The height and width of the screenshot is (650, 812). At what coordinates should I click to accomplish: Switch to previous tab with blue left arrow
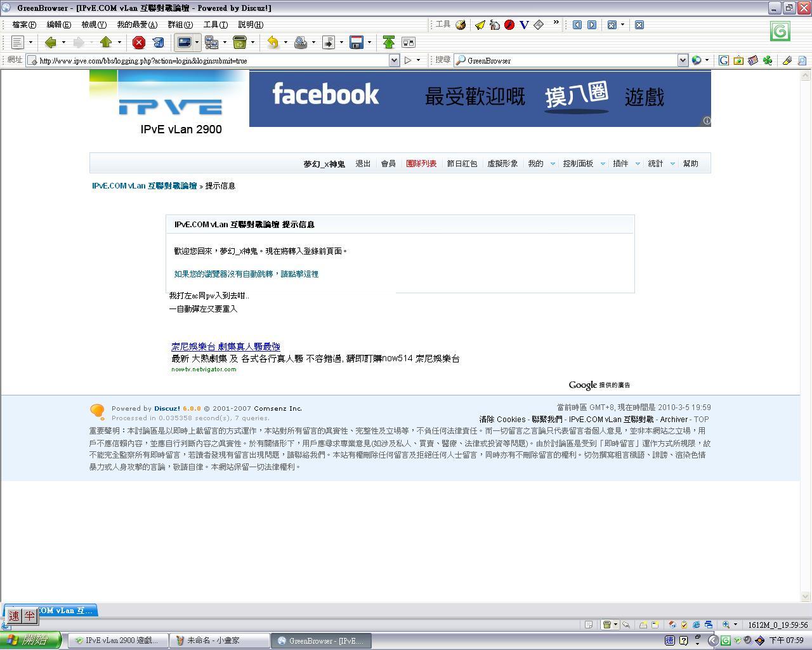coord(577,25)
